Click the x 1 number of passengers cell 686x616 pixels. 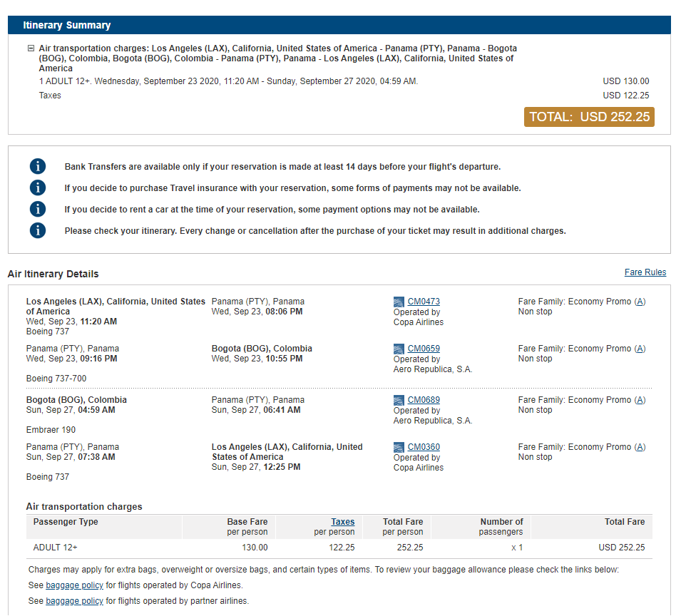tap(517, 548)
